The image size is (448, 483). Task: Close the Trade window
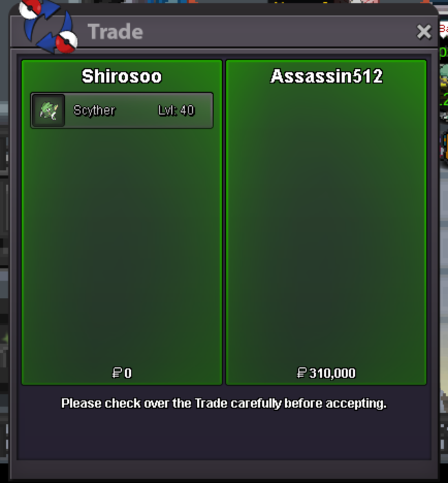[424, 32]
